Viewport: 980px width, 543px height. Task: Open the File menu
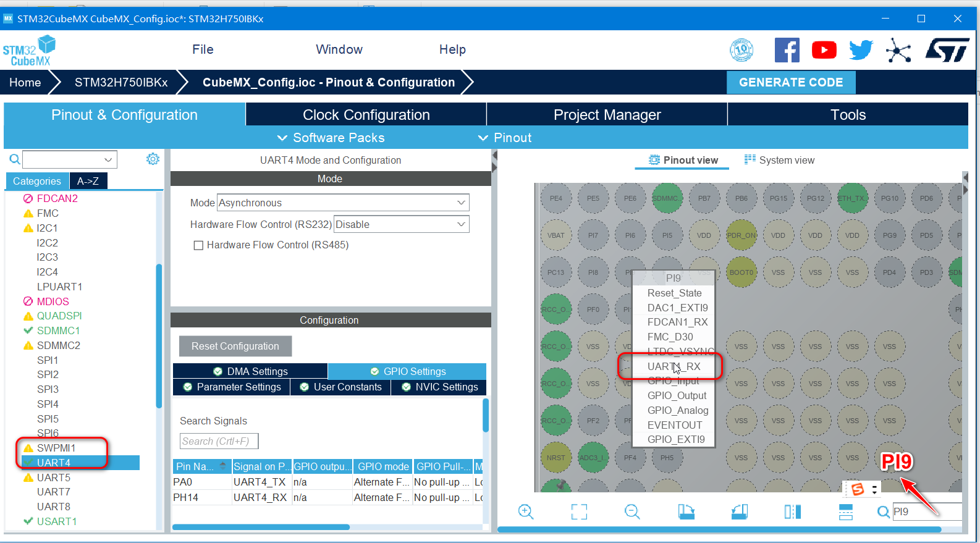[203, 49]
